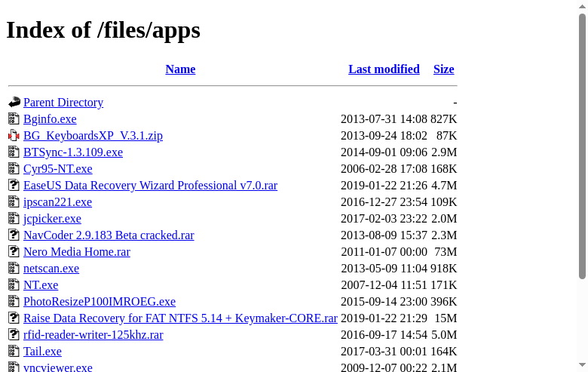
Task: Open the NT.exe link
Action: [x=41, y=285]
